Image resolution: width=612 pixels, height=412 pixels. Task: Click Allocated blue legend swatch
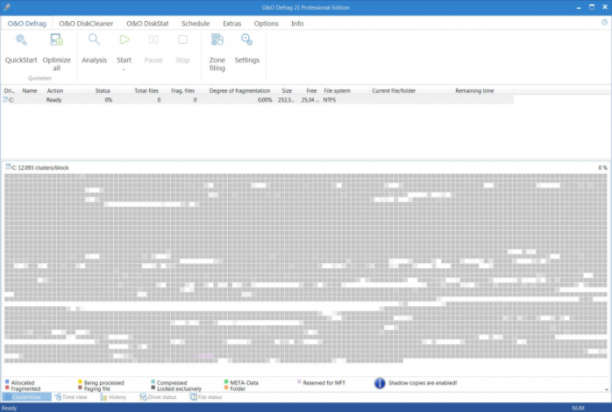click(7, 382)
